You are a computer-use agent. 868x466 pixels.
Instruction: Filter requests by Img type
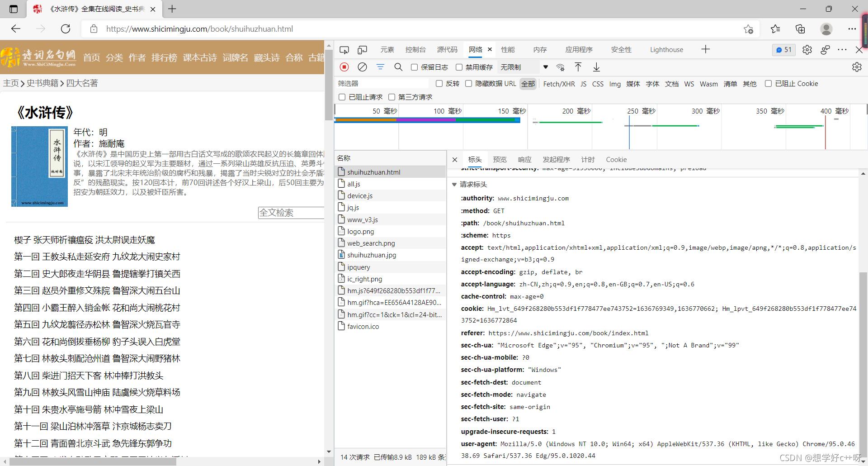click(x=615, y=84)
